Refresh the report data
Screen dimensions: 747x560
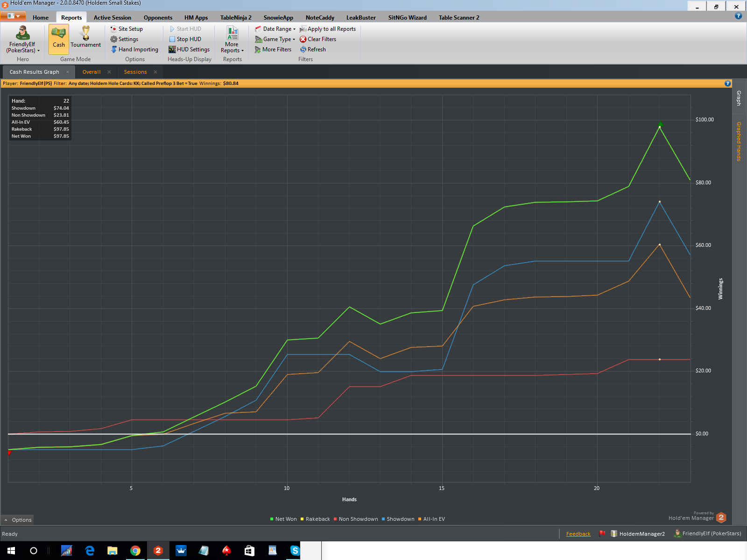(313, 49)
